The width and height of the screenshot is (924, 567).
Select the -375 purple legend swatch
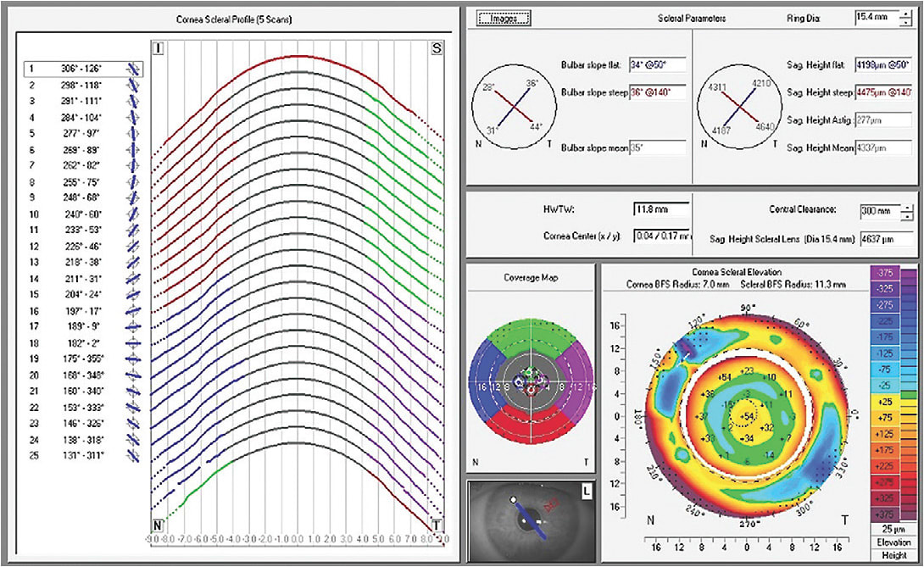coord(885,273)
